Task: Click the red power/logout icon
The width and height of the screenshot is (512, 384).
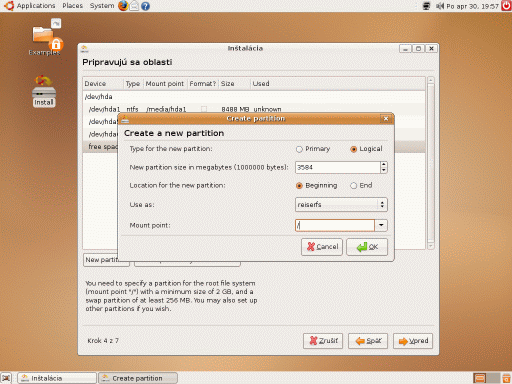Action: coord(506,6)
